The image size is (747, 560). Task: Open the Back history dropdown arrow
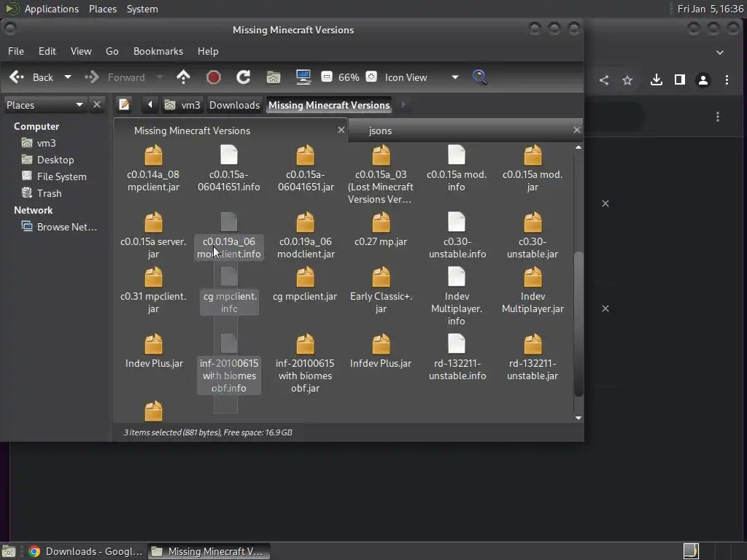(68, 77)
